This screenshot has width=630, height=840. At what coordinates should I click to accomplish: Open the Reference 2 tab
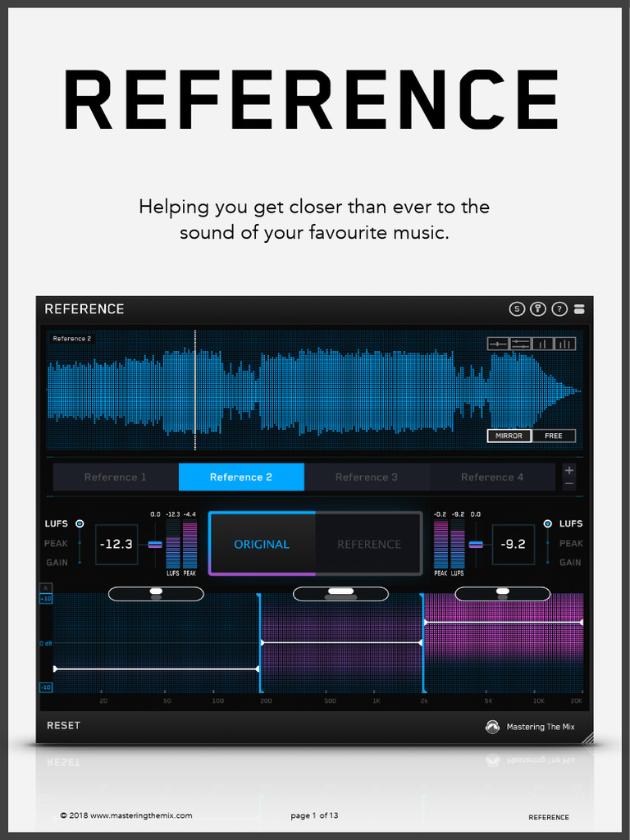(x=241, y=477)
